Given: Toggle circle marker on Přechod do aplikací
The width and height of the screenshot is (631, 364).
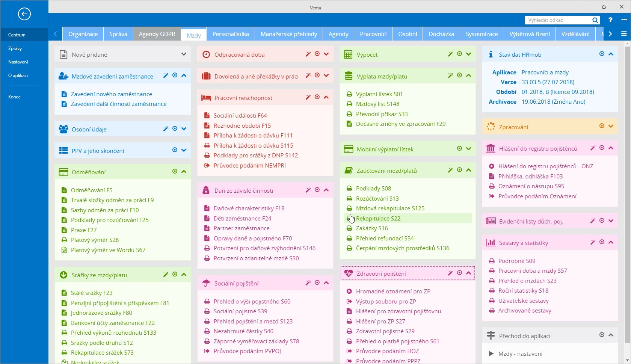Looking at the screenshot, I should pos(602,335).
